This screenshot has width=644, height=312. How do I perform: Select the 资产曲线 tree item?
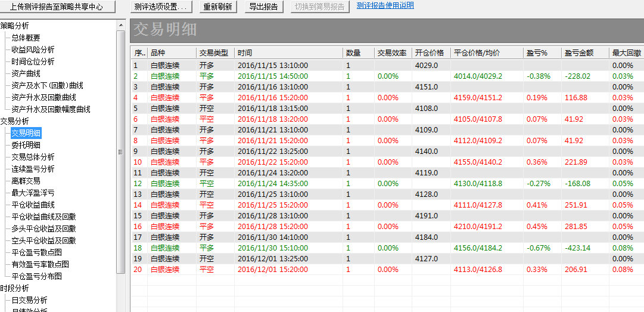(x=26, y=73)
